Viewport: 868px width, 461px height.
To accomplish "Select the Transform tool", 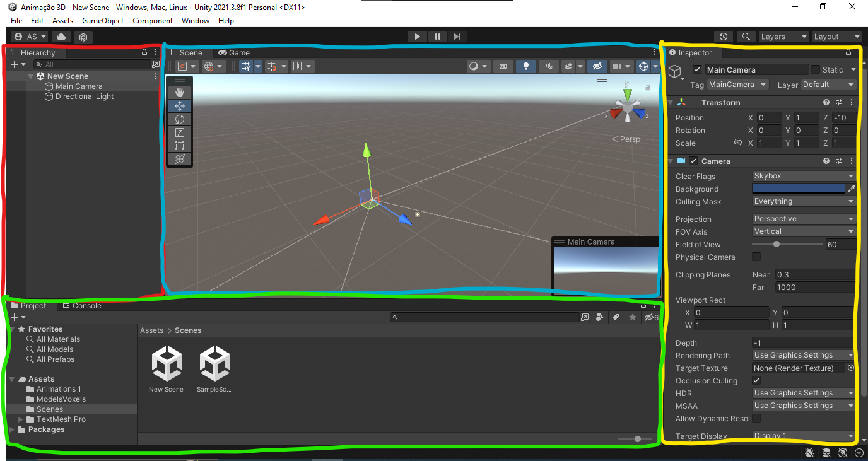I will (180, 159).
